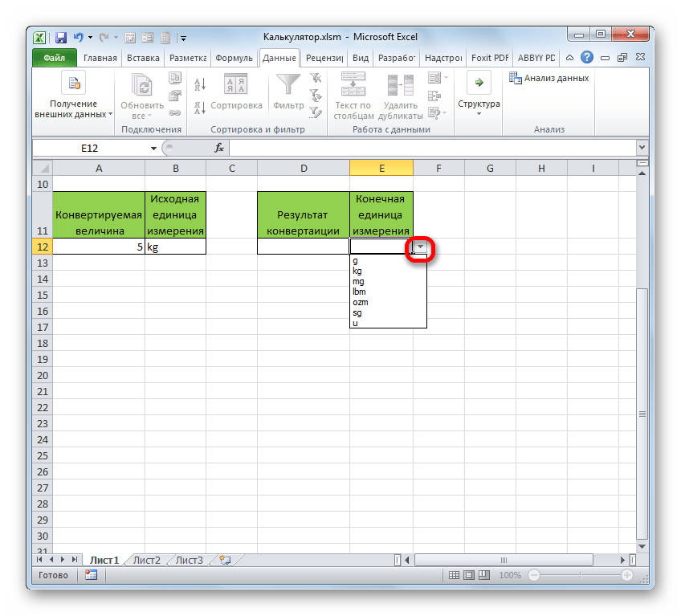Viewport: 681px width, 616px height.
Task: Customize the Quick Access Toolbar dropdown
Action: pos(183,39)
